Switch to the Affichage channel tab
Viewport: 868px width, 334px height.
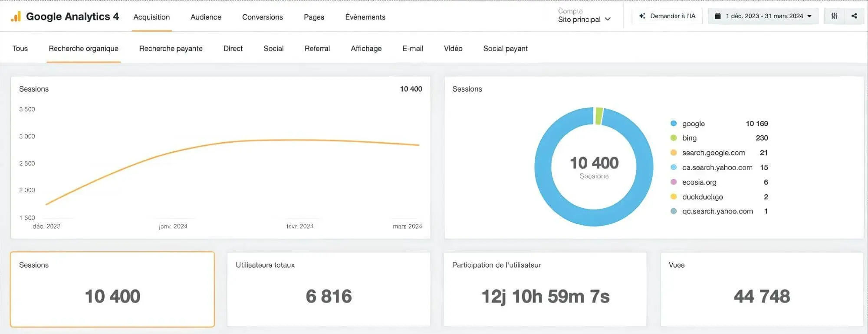click(x=366, y=49)
